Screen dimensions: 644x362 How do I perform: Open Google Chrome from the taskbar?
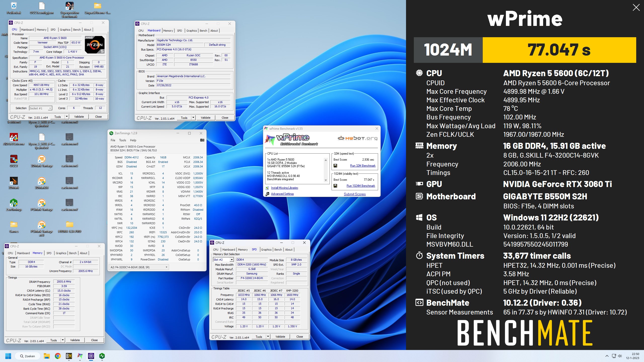click(x=58, y=356)
